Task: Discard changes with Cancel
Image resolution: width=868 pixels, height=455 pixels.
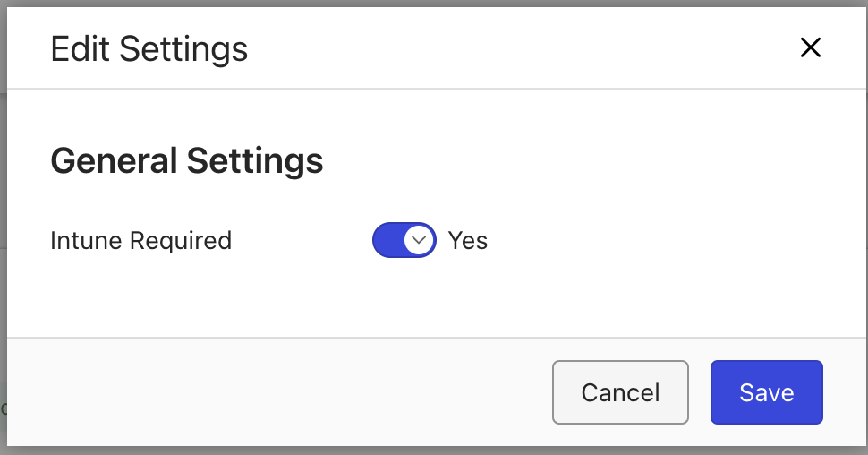Action: (620, 392)
